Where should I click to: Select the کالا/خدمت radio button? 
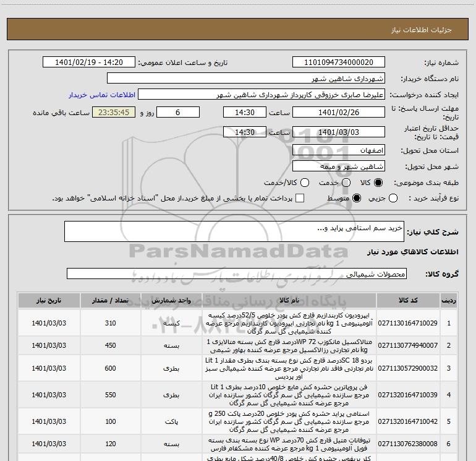[x=305, y=183]
